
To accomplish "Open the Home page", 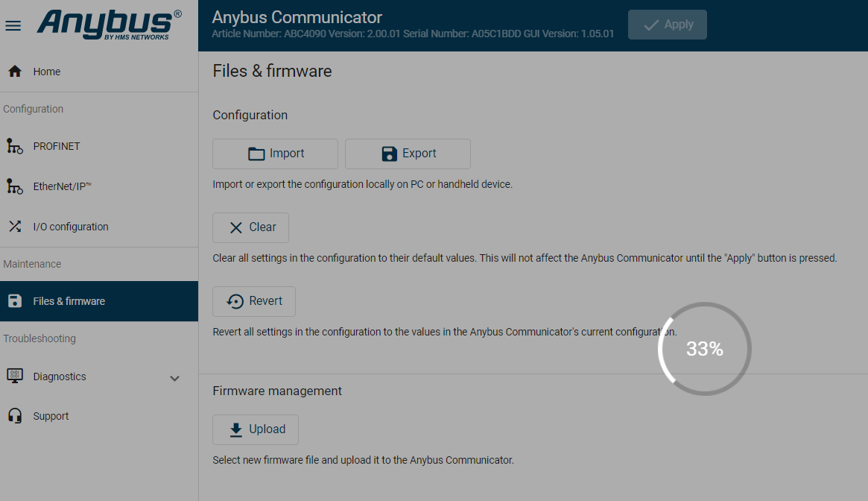I will (99, 72).
